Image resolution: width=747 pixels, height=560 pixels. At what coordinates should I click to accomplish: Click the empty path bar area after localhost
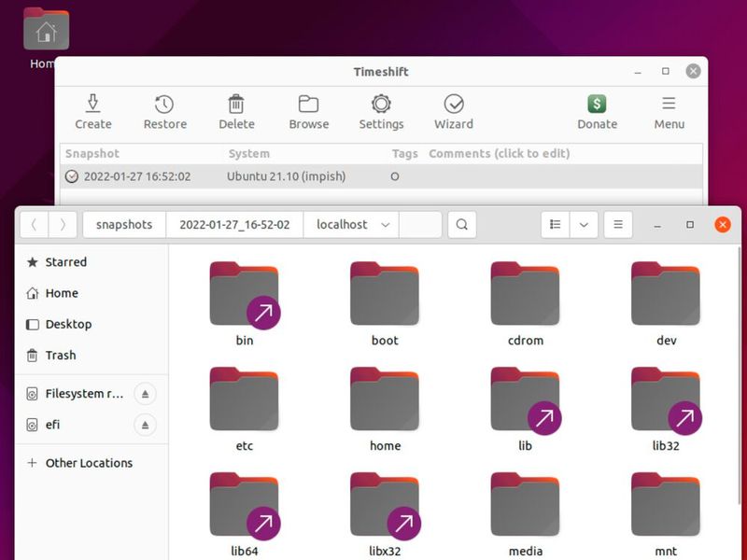click(x=420, y=224)
